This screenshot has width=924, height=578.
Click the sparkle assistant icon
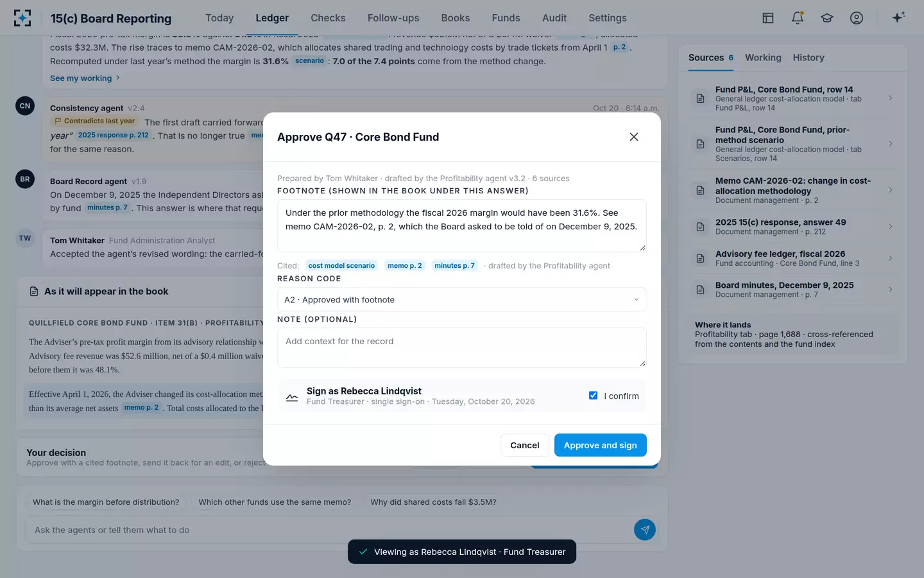(x=898, y=17)
